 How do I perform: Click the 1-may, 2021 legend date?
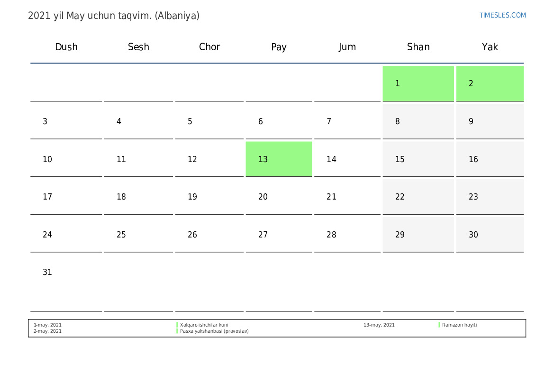(x=47, y=325)
